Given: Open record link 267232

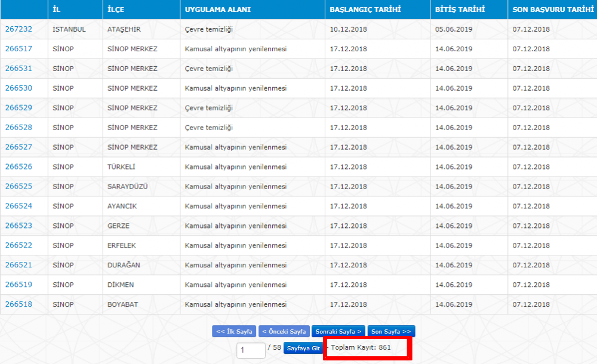Looking at the screenshot, I should 19,29.
